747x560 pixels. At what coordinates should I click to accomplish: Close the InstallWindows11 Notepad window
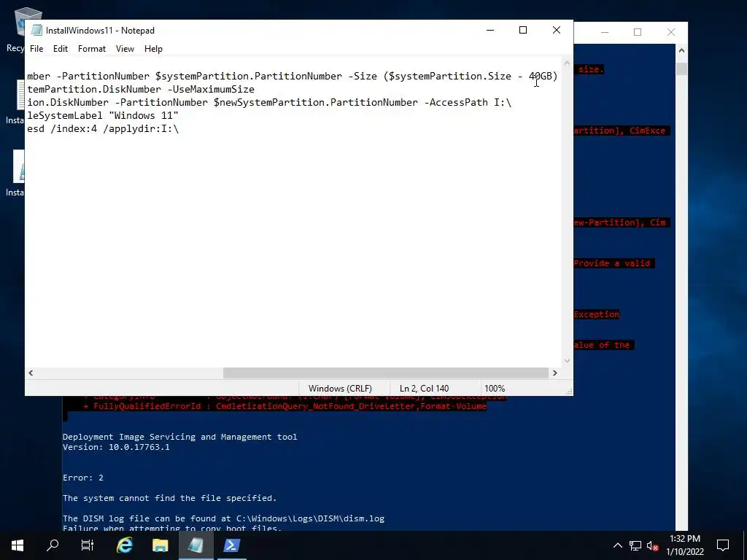(557, 30)
